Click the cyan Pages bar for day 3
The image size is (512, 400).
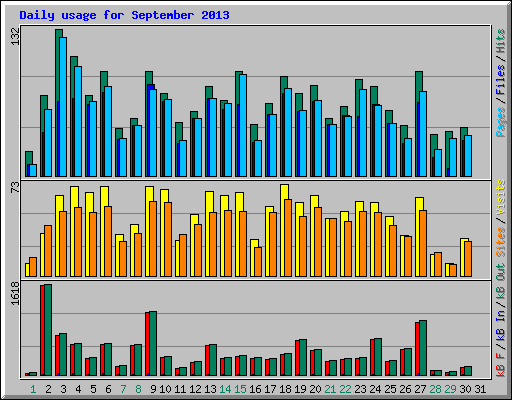click(63, 107)
